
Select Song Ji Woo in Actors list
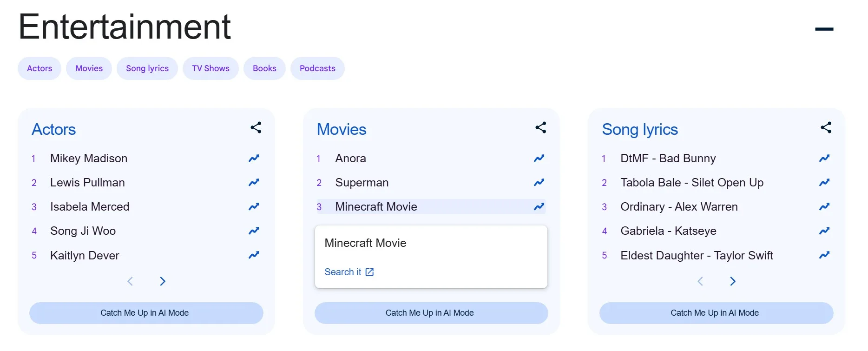83,231
